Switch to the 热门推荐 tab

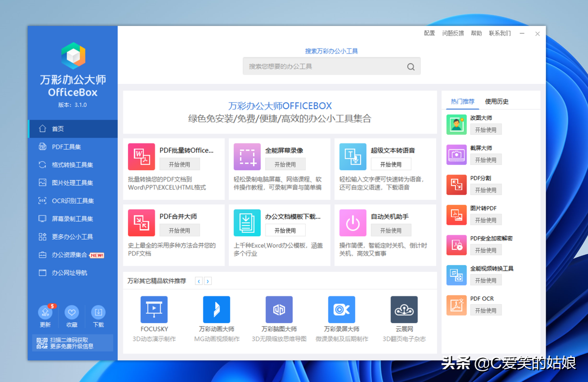point(463,101)
